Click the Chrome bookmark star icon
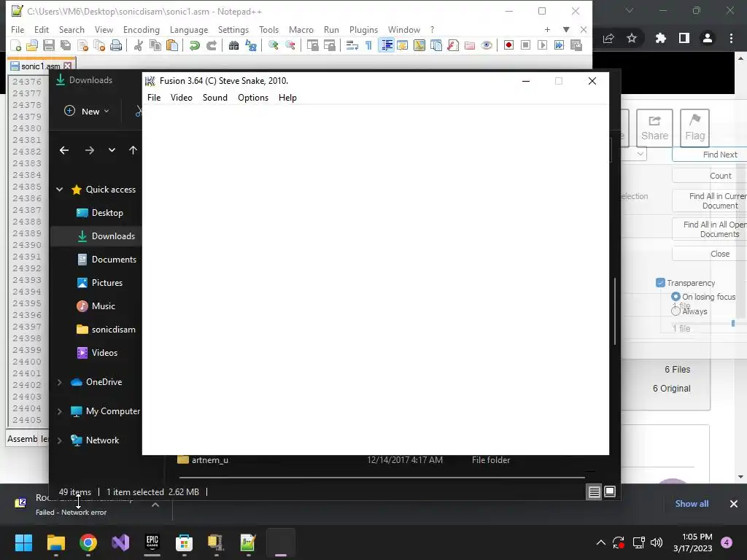 click(x=632, y=38)
